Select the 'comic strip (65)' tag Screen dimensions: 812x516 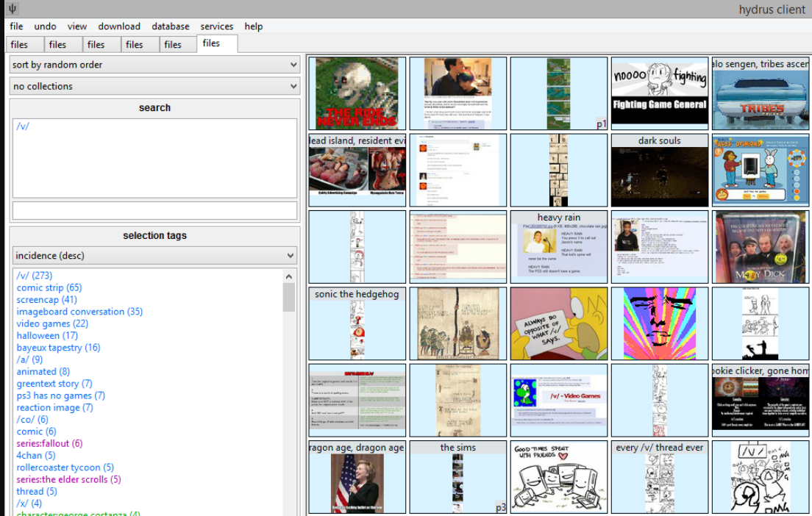click(x=49, y=287)
